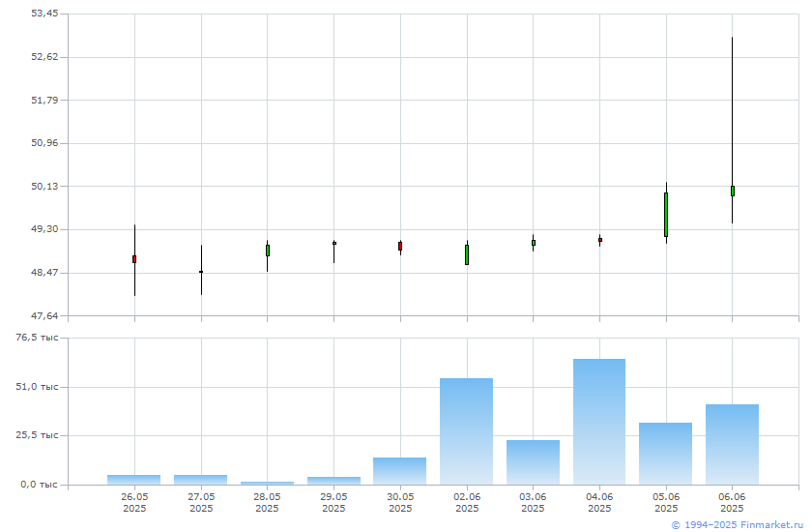Image resolution: width=812 pixels, height=532 pixels.
Task: Click the 27.05 volume bar
Action: (201, 480)
